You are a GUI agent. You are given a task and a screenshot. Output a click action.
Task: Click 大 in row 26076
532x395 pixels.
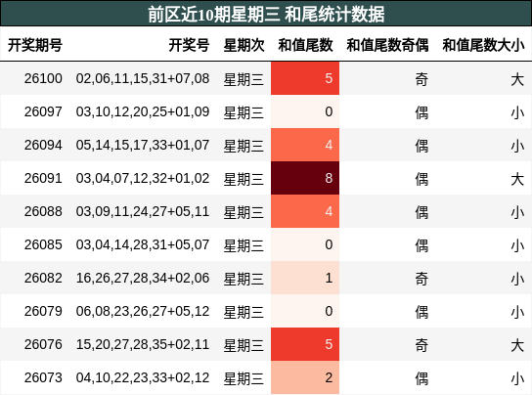517,345
